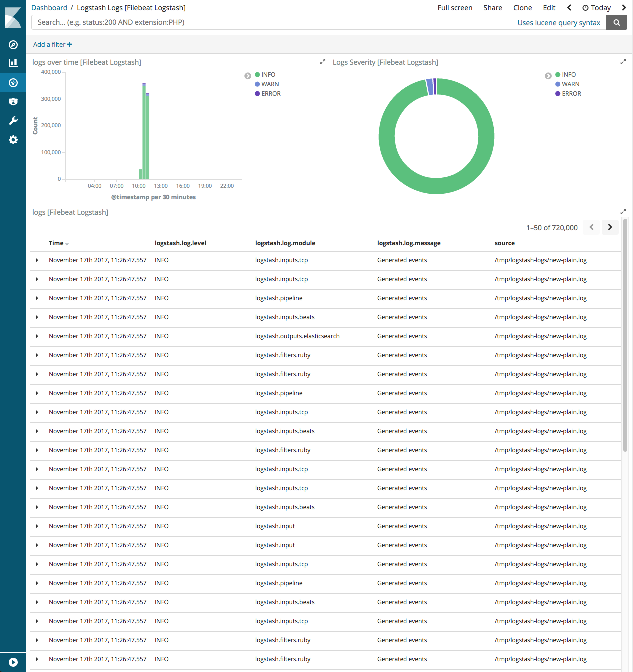Open the Uses lucene query syntax link

[x=559, y=22]
